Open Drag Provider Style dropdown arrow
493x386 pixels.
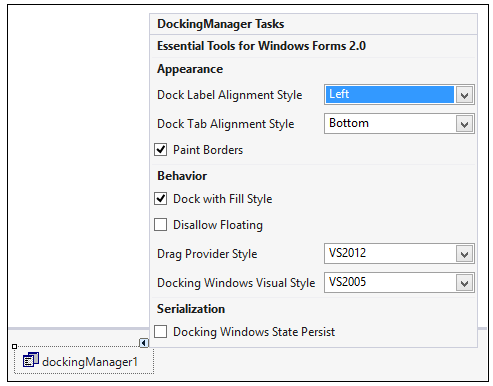pos(464,254)
